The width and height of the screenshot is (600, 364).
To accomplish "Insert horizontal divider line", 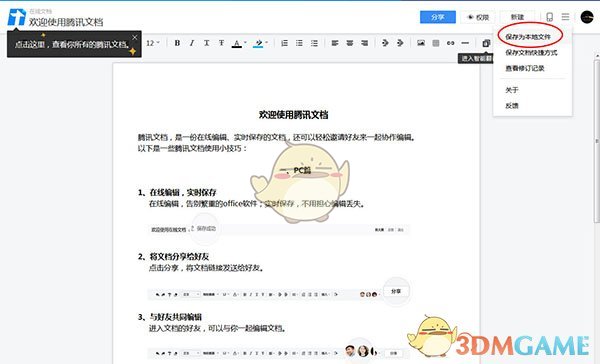I will tap(465, 43).
